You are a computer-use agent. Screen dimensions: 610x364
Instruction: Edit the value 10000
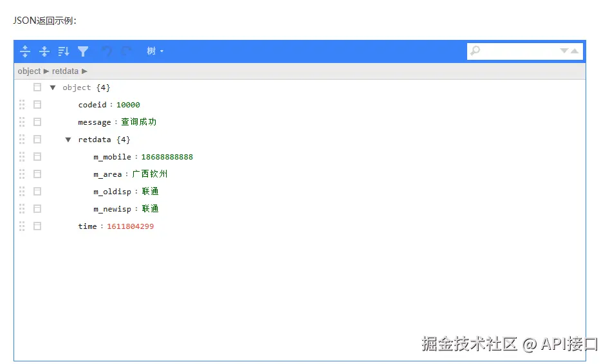point(128,105)
